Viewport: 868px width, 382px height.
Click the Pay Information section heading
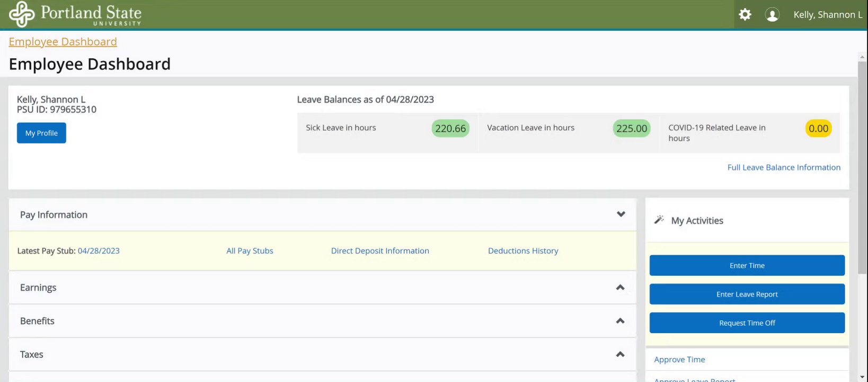54,215
